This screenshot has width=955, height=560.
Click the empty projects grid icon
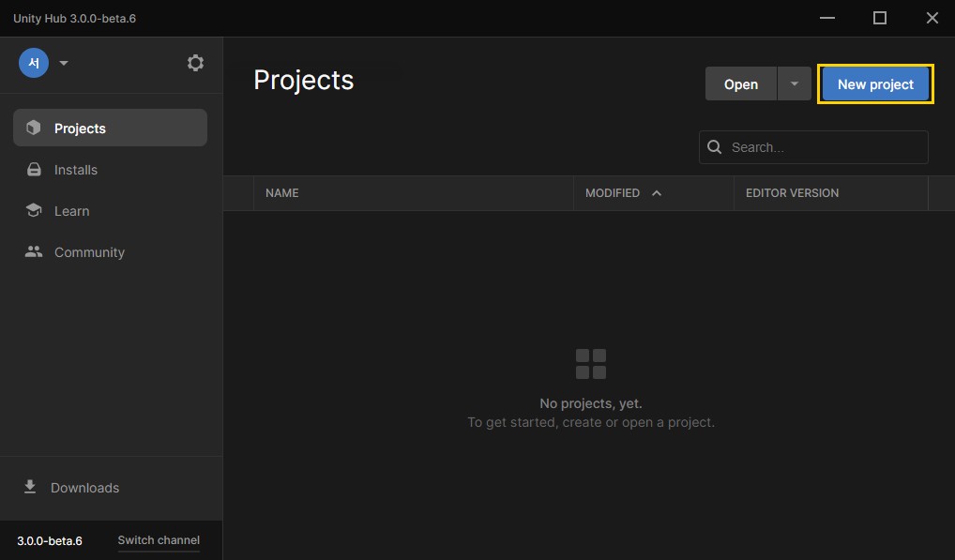click(591, 364)
